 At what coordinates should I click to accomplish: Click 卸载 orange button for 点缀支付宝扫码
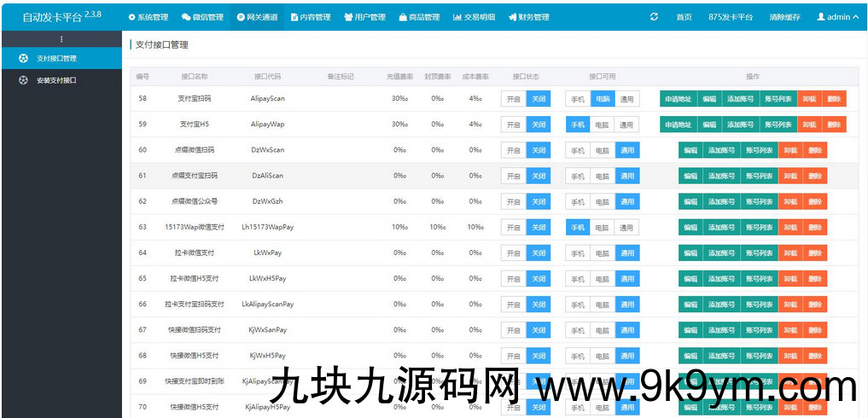(x=790, y=176)
